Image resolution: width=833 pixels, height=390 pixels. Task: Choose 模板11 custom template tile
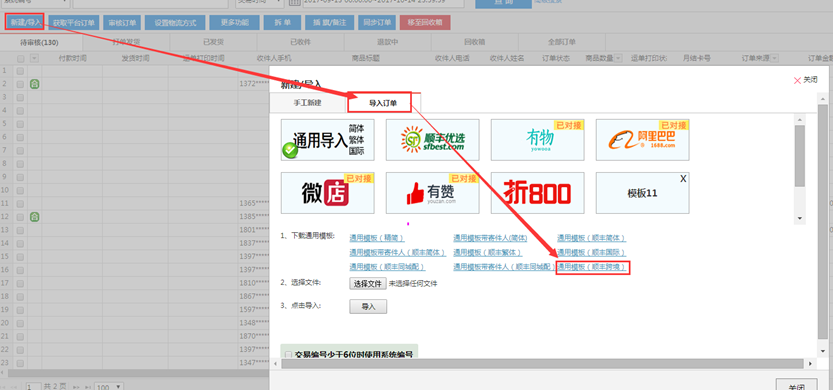(x=643, y=193)
